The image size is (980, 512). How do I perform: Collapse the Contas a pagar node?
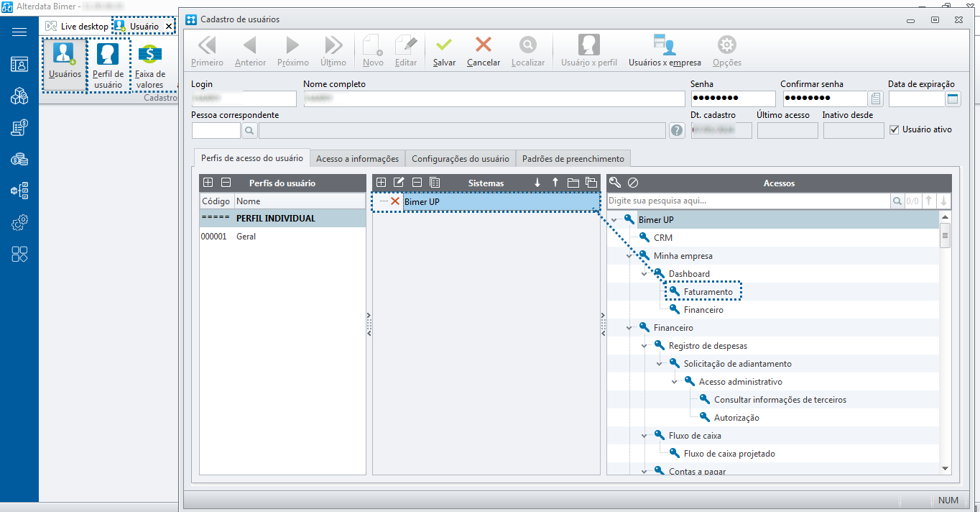[644, 472]
